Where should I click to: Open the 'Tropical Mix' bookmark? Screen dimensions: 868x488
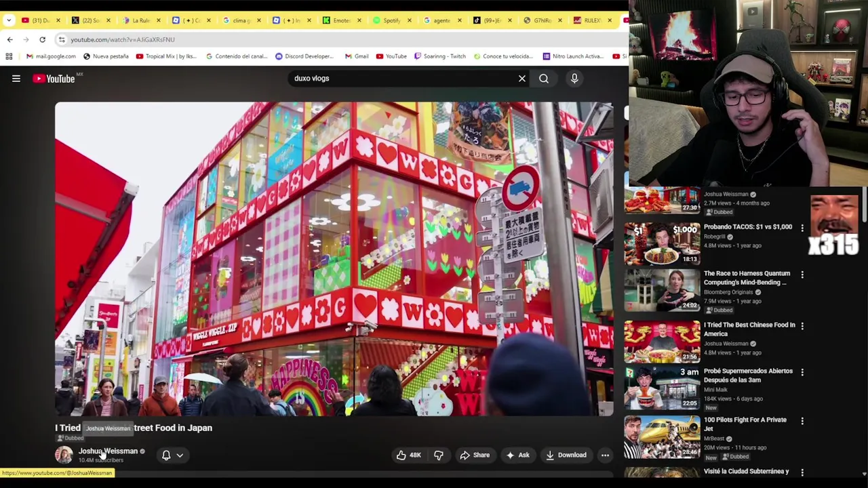pos(166,56)
